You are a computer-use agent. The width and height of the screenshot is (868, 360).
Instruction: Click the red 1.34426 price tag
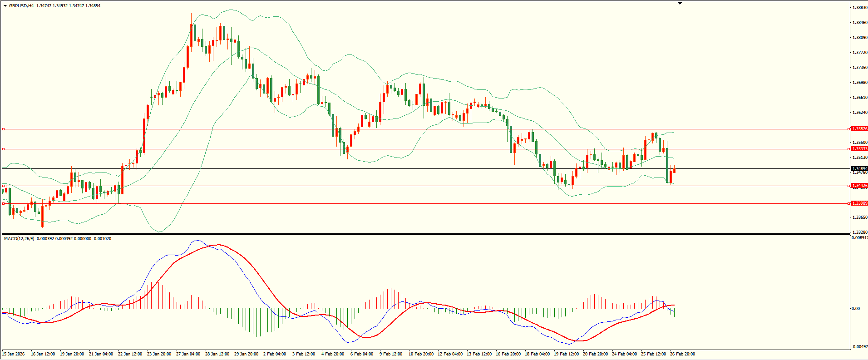(x=859, y=186)
